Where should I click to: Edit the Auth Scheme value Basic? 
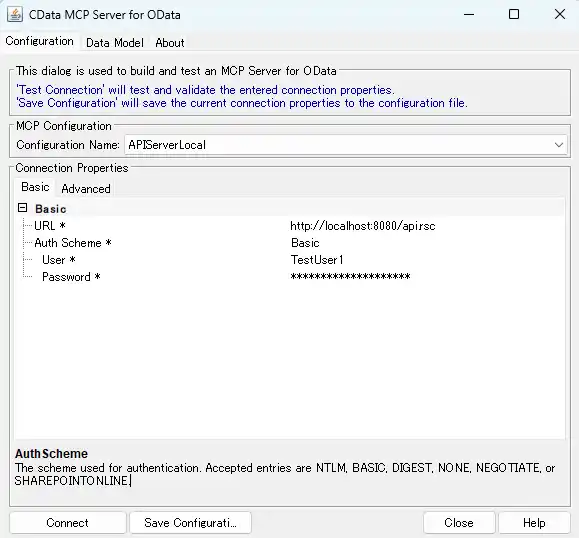coord(305,243)
